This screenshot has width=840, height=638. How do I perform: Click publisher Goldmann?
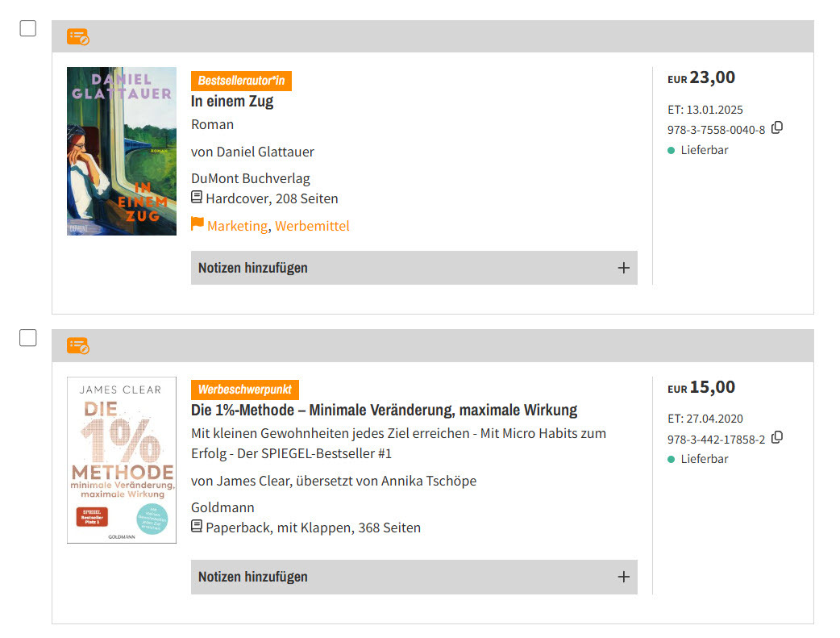222,507
